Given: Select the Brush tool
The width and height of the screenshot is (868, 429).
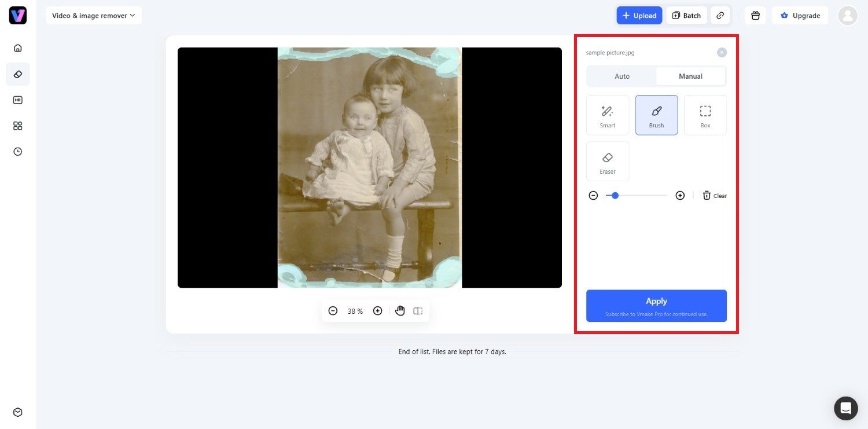Looking at the screenshot, I should coord(656,115).
